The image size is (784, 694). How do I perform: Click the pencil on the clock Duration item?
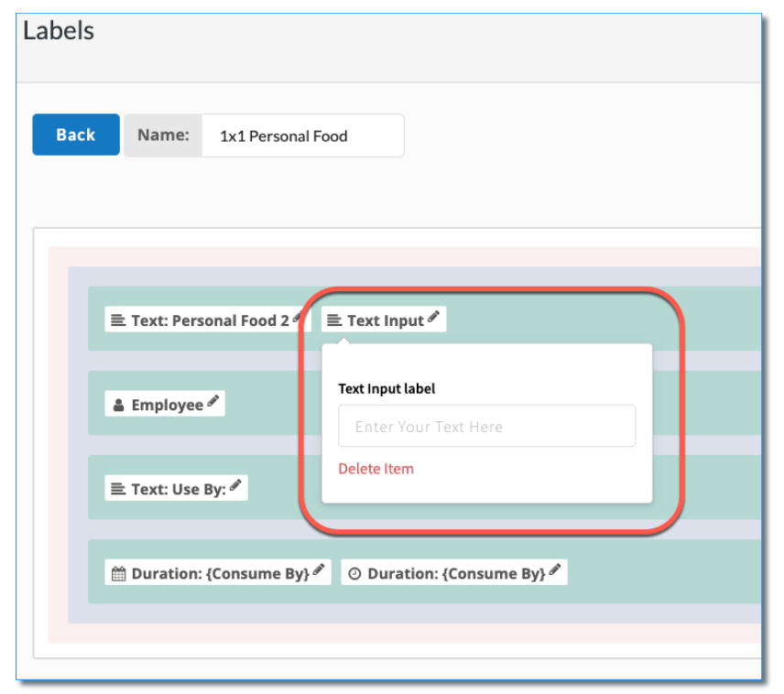click(x=554, y=569)
